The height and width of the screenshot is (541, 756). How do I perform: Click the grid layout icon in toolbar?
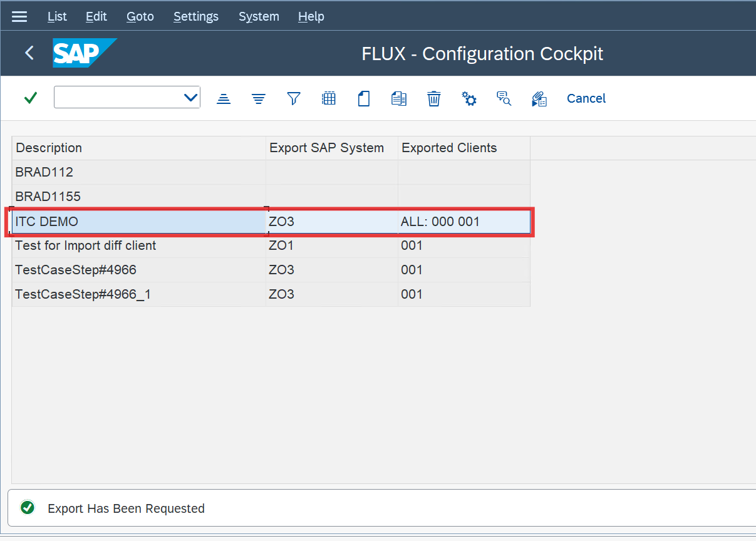[x=329, y=98]
